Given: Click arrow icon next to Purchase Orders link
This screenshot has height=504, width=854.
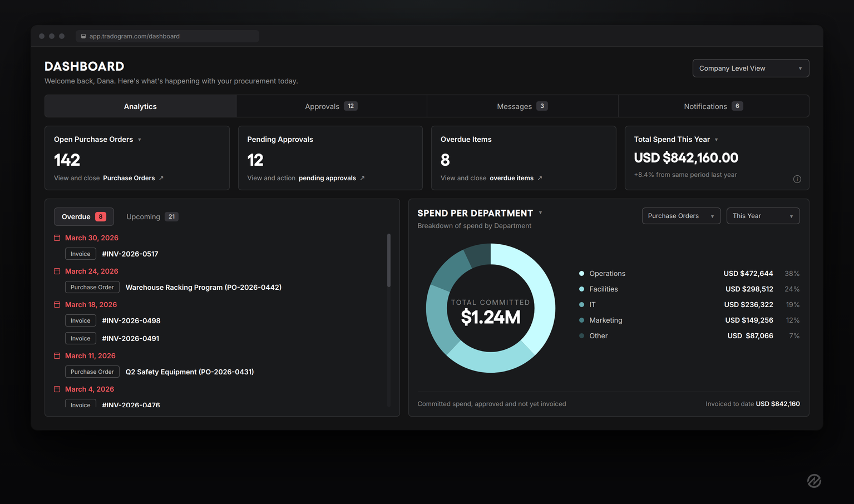Looking at the screenshot, I should pyautogui.click(x=161, y=178).
